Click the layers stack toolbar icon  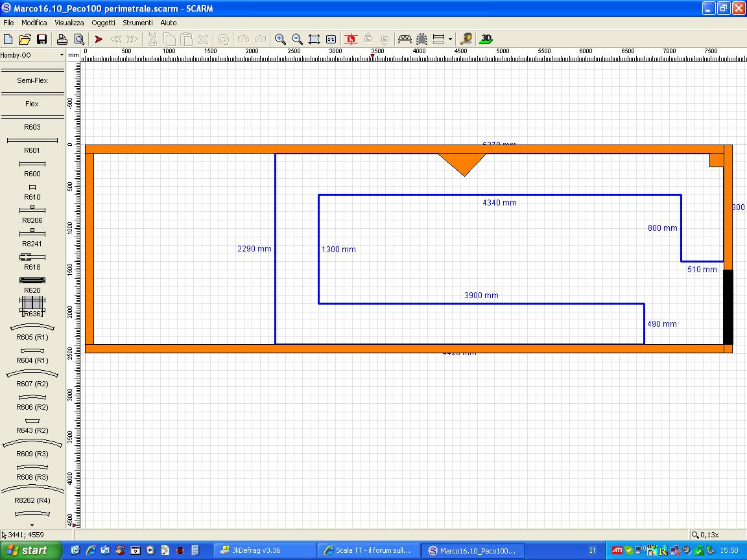439,39
